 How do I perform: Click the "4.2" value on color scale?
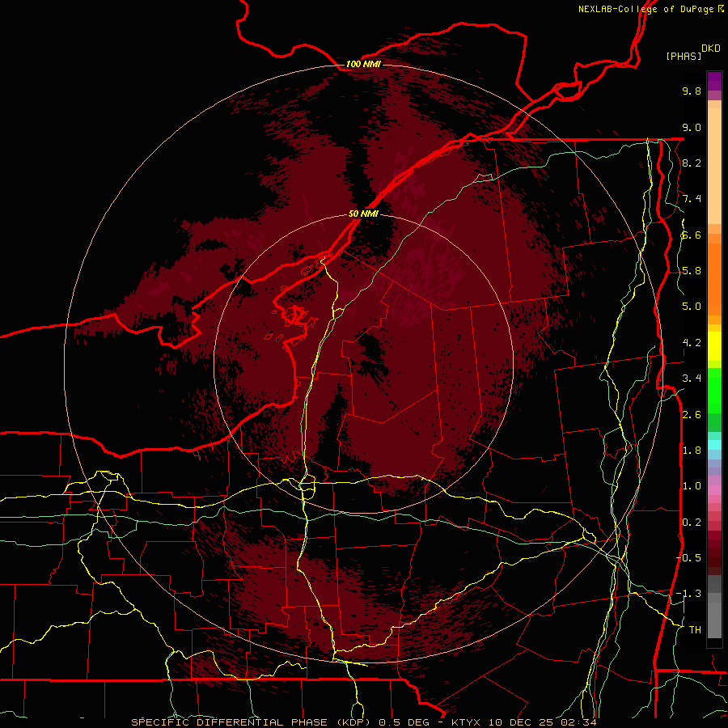coord(692,343)
